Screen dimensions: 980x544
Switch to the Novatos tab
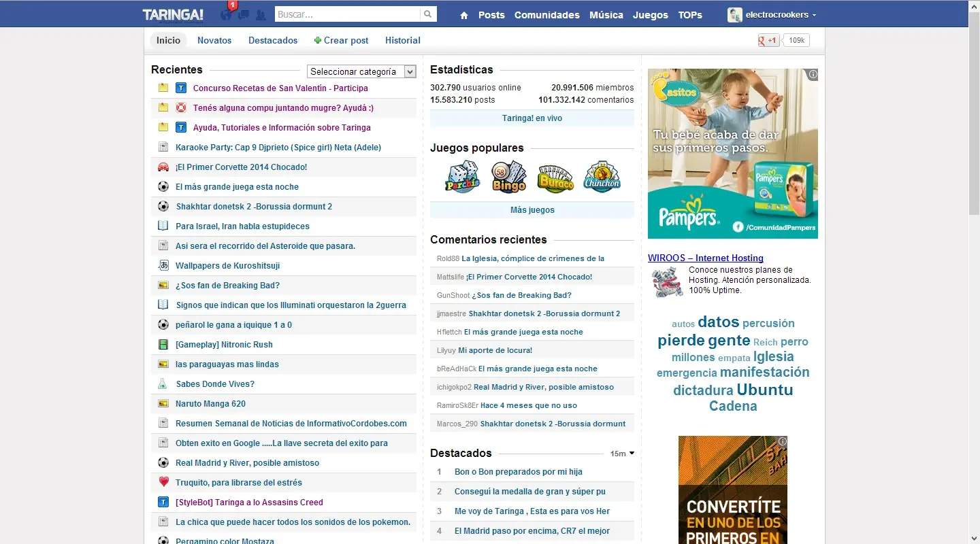point(214,41)
